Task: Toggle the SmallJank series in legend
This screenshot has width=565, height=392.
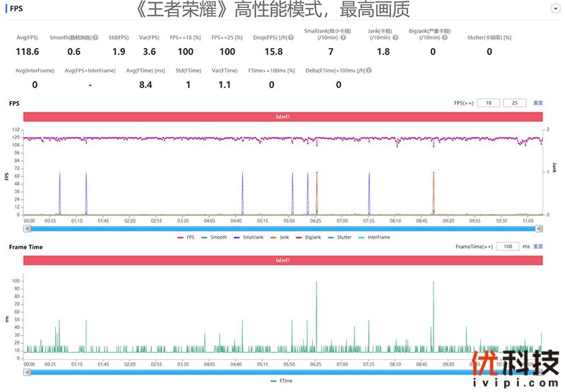Action: [x=249, y=237]
